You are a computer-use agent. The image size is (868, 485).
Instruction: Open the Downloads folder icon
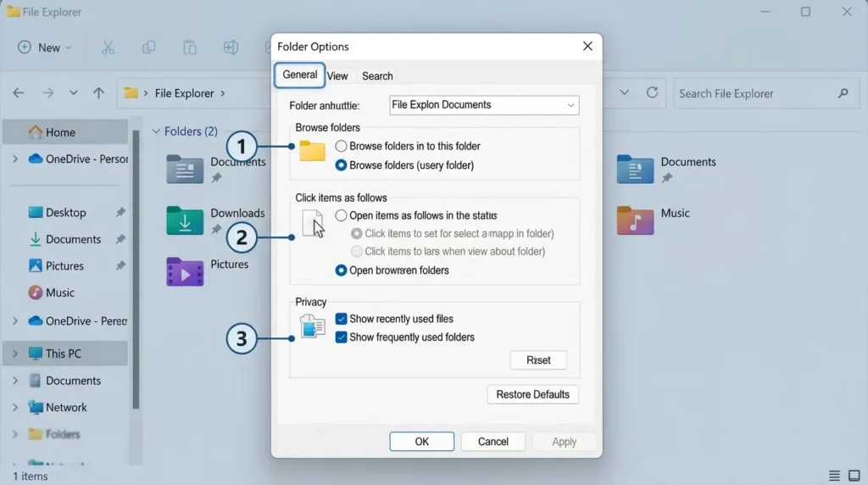(185, 220)
